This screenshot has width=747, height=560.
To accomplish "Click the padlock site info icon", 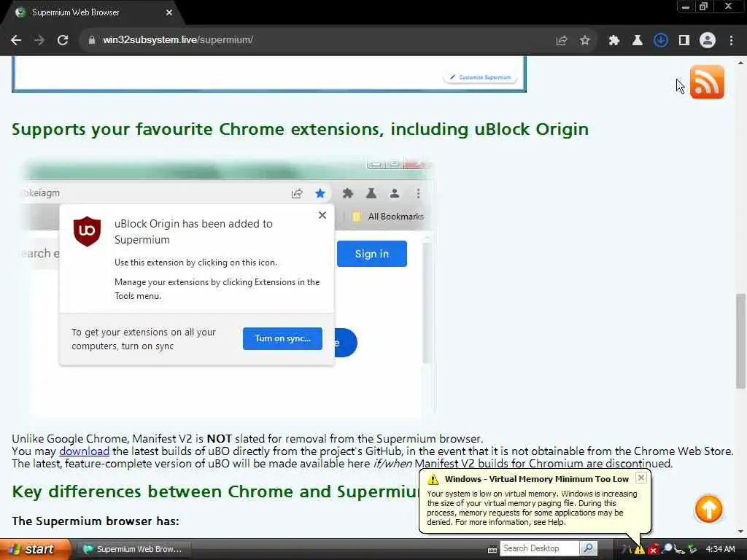I will pyautogui.click(x=92, y=41).
